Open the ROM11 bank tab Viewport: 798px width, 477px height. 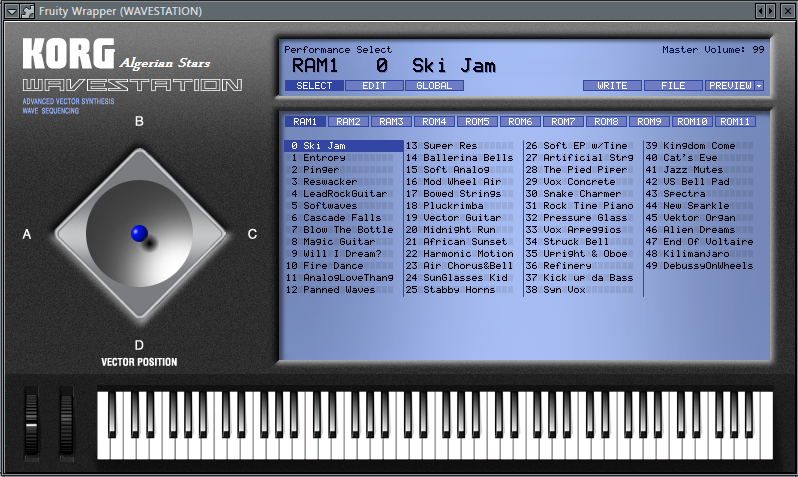(x=735, y=122)
